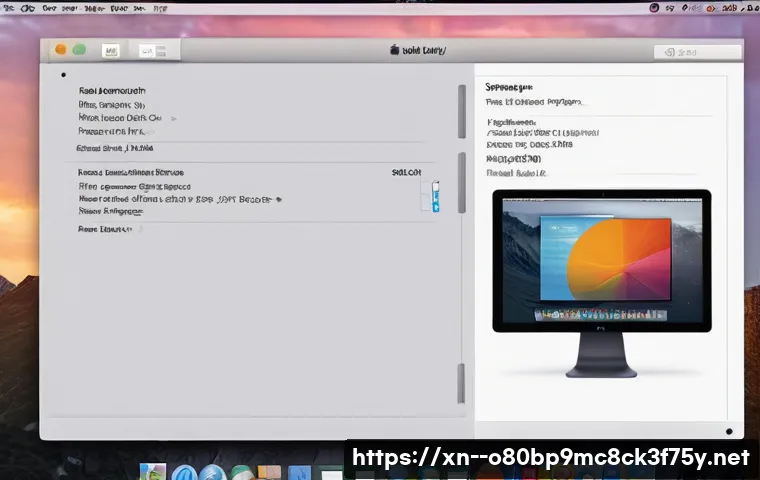Click the Apple logo in the window title
The height and width of the screenshot is (480, 760).
pos(394,49)
